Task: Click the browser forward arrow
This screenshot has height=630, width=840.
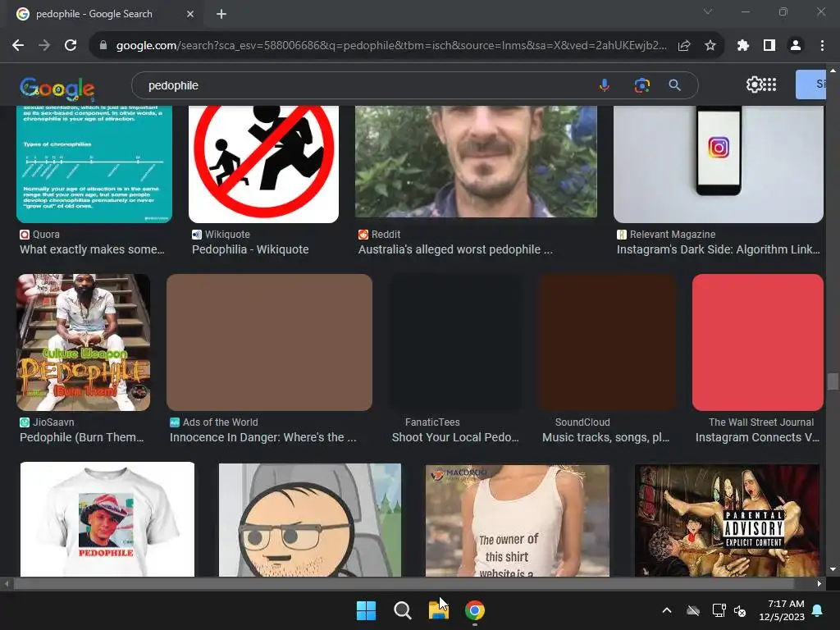Action: (x=44, y=46)
